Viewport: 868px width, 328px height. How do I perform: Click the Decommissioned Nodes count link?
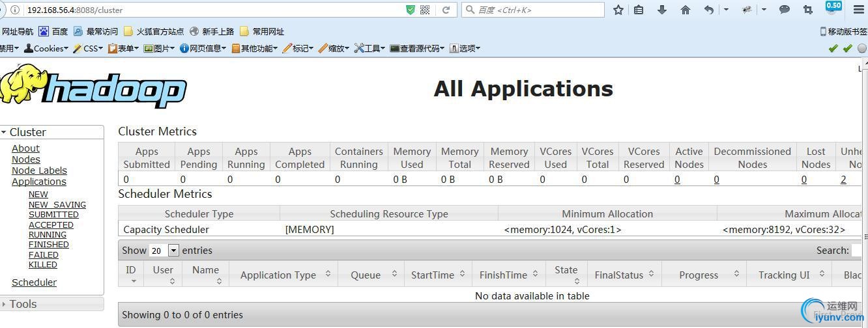point(717,180)
